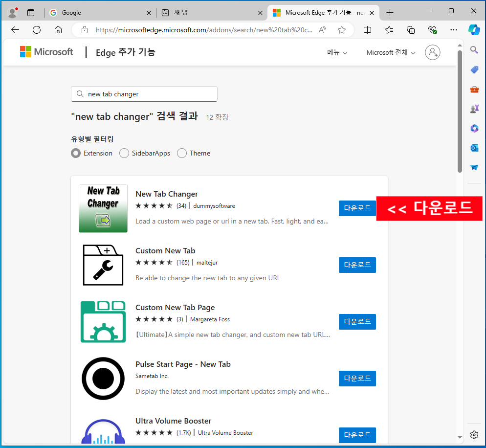Close the Google tab
Image resolution: width=486 pixels, height=448 pixels.
[149, 13]
